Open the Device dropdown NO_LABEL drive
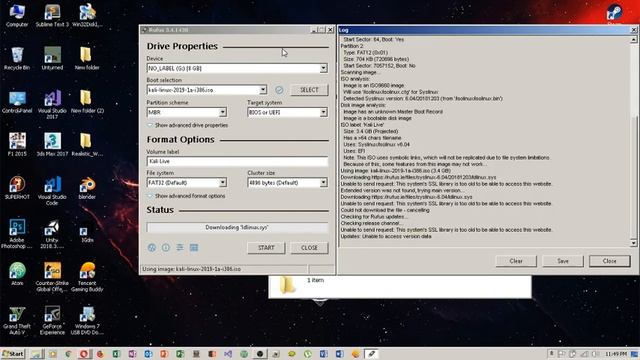640x360 pixels. tap(237, 68)
